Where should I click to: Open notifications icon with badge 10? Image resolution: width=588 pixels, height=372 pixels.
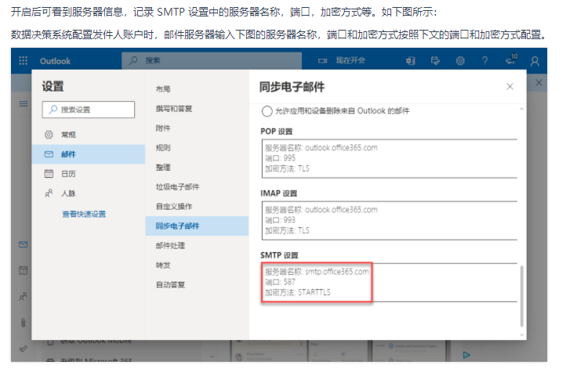(x=511, y=60)
